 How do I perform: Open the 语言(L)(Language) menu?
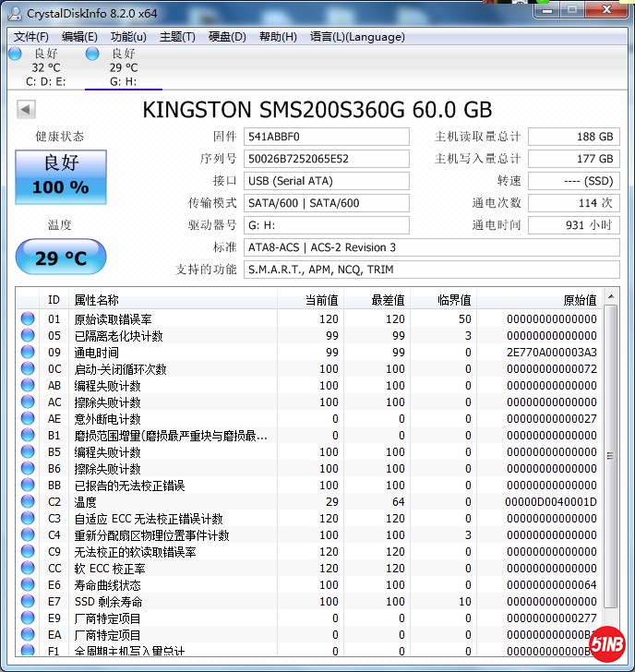point(357,37)
